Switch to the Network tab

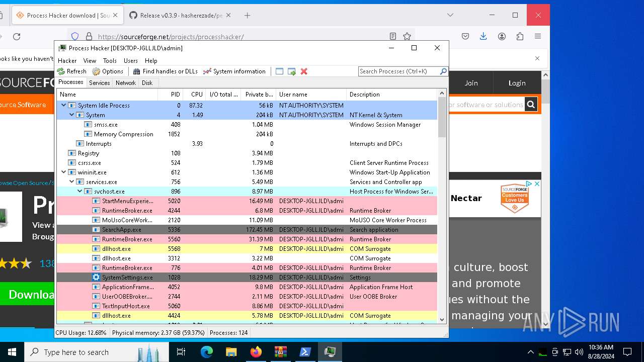tap(126, 83)
